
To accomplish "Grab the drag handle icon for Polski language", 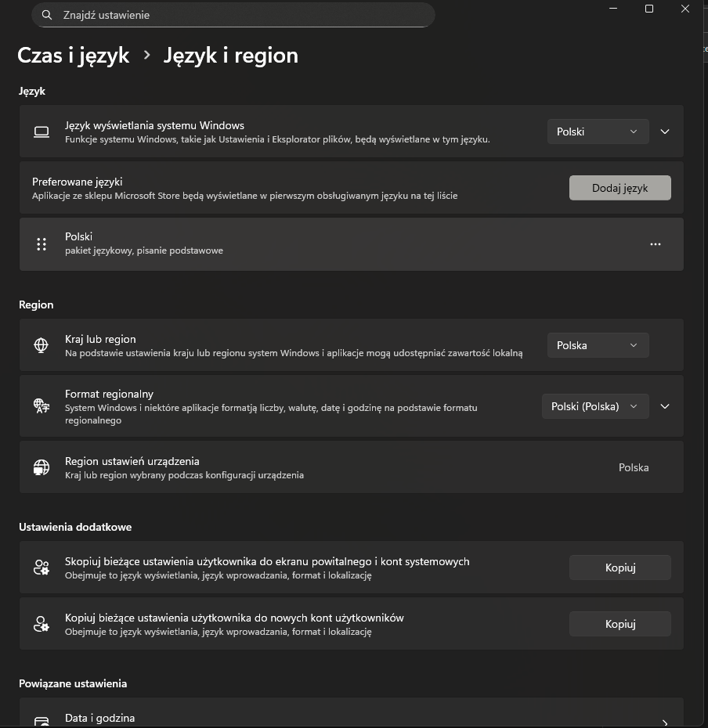I will point(42,244).
